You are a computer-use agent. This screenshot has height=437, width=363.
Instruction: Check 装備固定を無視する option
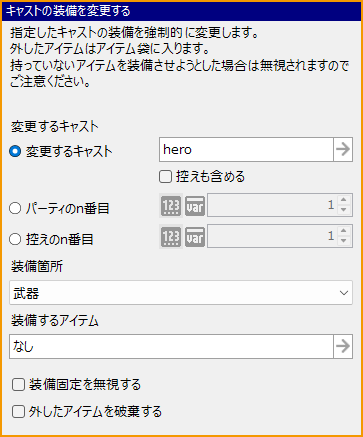pyautogui.click(x=18, y=385)
